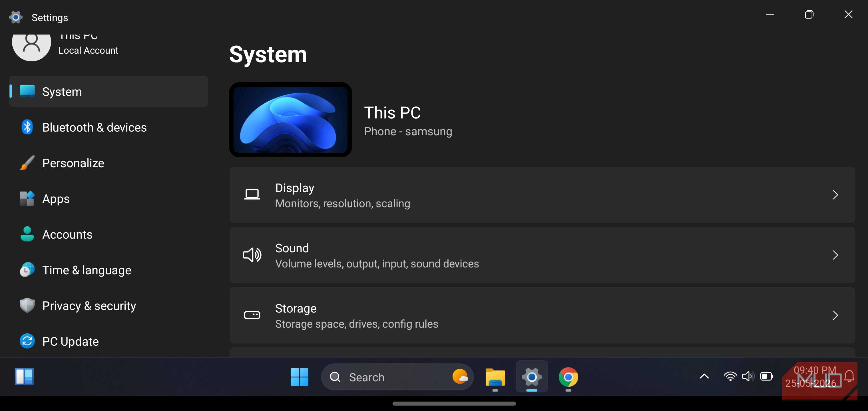The image size is (868, 411).
Task: Open the Sound settings row
Action: click(542, 255)
